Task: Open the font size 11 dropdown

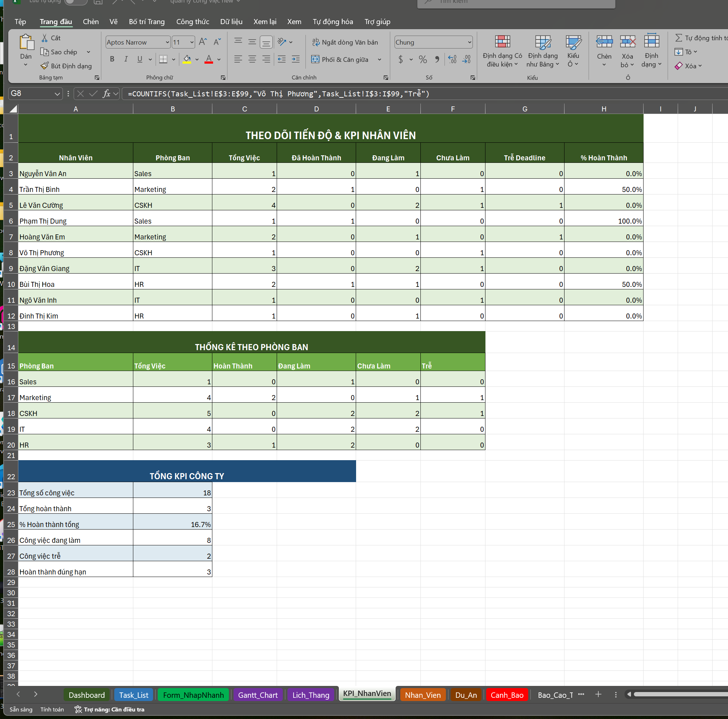Action: click(x=192, y=42)
